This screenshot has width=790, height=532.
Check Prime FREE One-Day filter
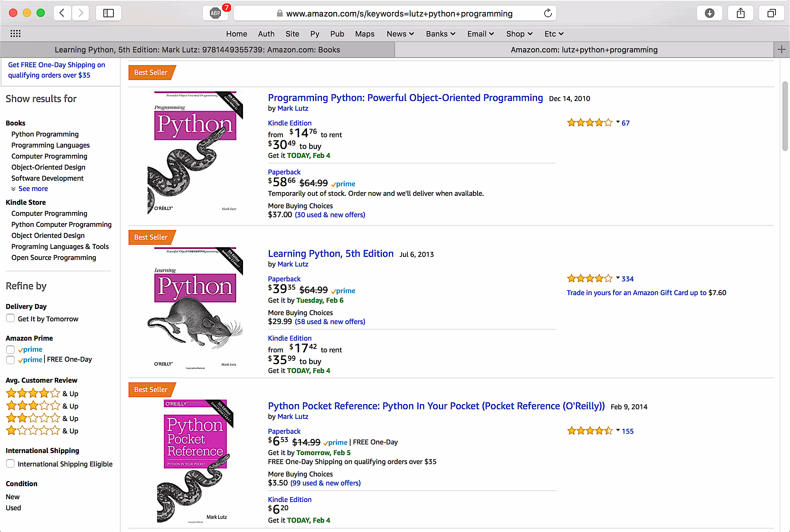pos(10,360)
